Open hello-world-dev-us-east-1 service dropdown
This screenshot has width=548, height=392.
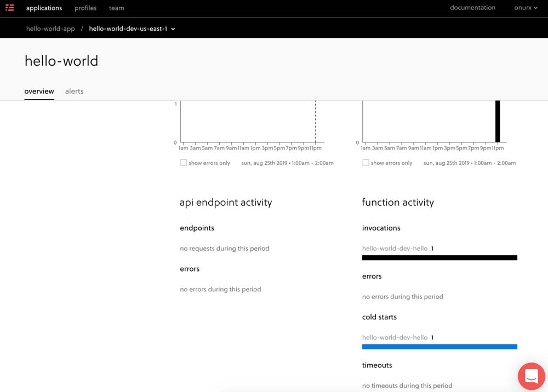[x=132, y=28]
